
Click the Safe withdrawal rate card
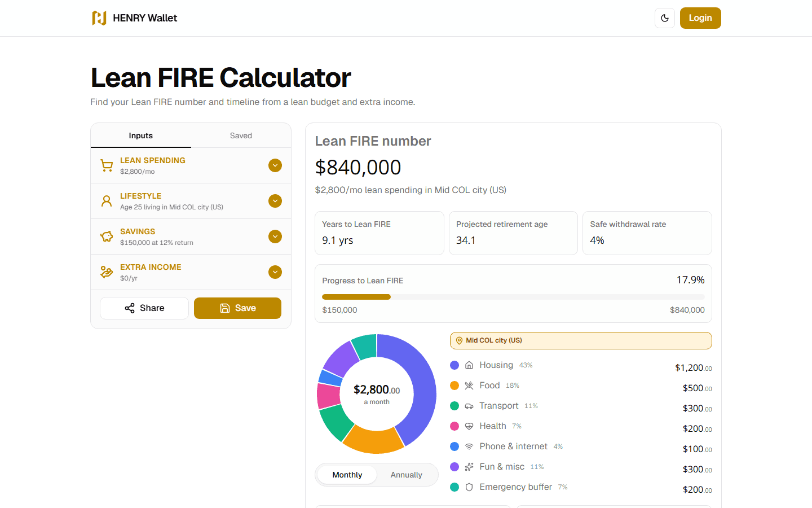647,233
